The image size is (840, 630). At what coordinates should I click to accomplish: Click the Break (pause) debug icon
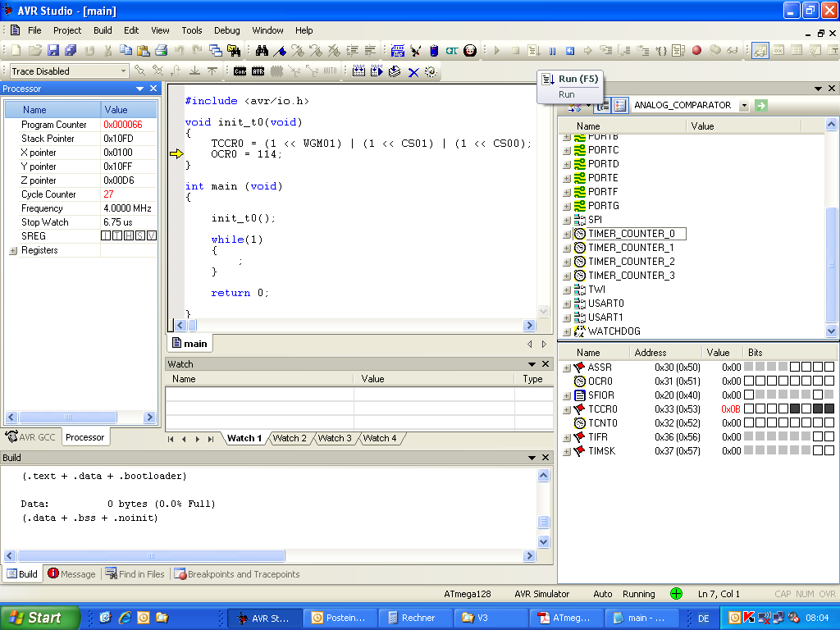pos(552,50)
